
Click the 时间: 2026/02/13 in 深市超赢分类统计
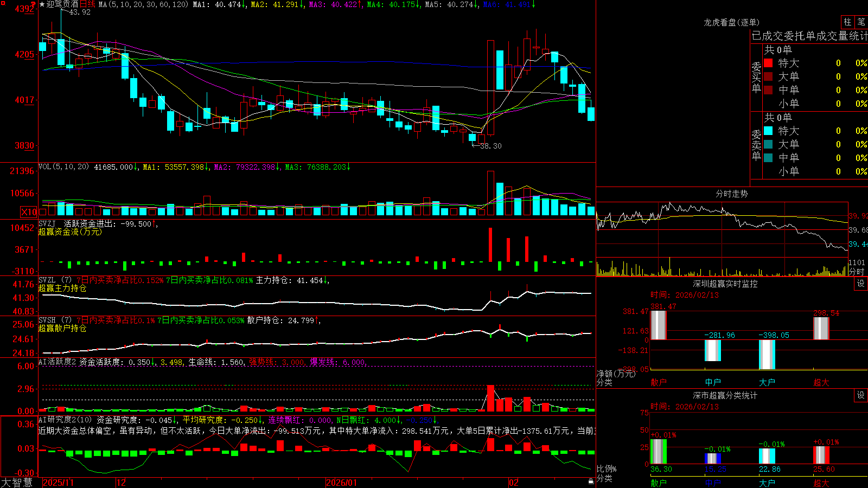pyautogui.click(x=685, y=407)
